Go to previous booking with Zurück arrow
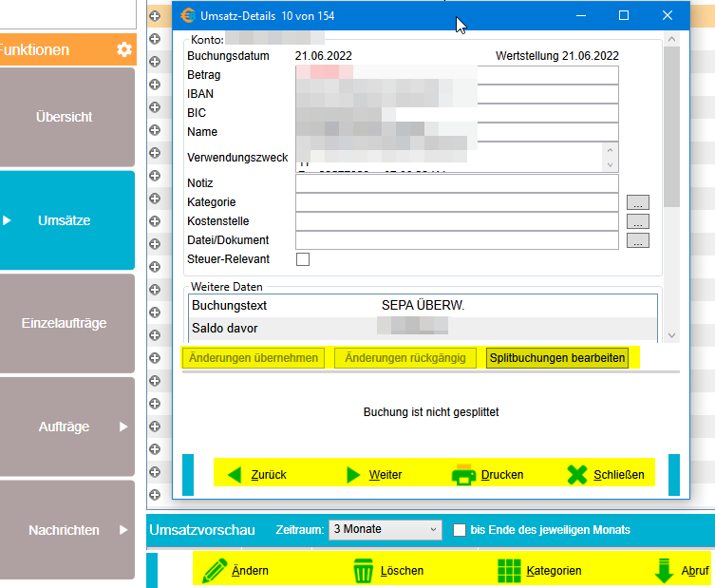This screenshot has height=588, width=715. coord(235,475)
